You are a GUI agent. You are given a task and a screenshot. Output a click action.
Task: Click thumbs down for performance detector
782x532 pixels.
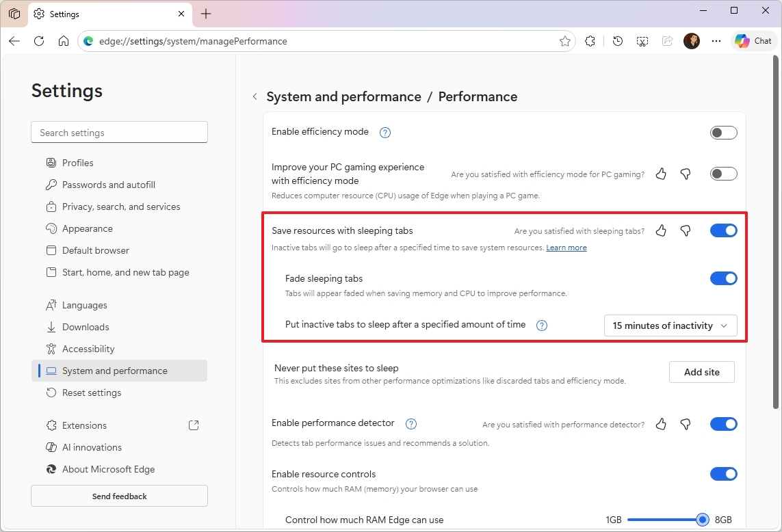(x=685, y=424)
